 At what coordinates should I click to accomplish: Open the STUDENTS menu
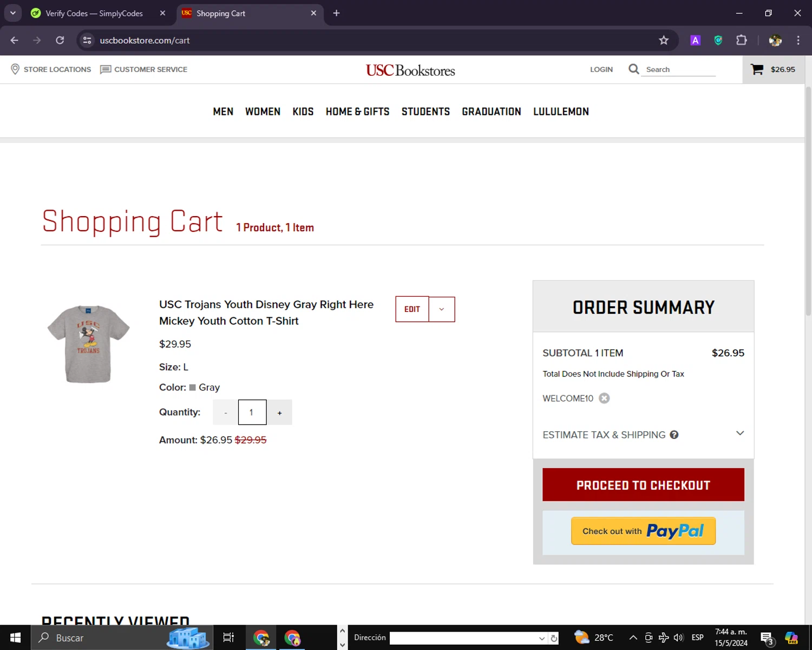tap(425, 112)
